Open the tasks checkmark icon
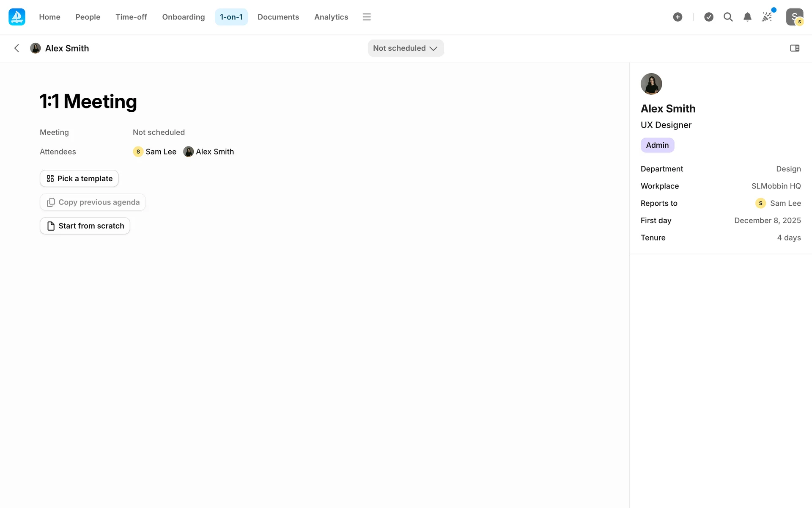The image size is (812, 508). [709, 17]
